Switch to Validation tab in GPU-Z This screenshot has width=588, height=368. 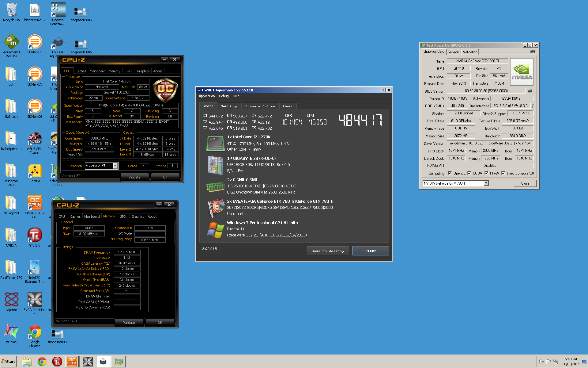click(470, 52)
